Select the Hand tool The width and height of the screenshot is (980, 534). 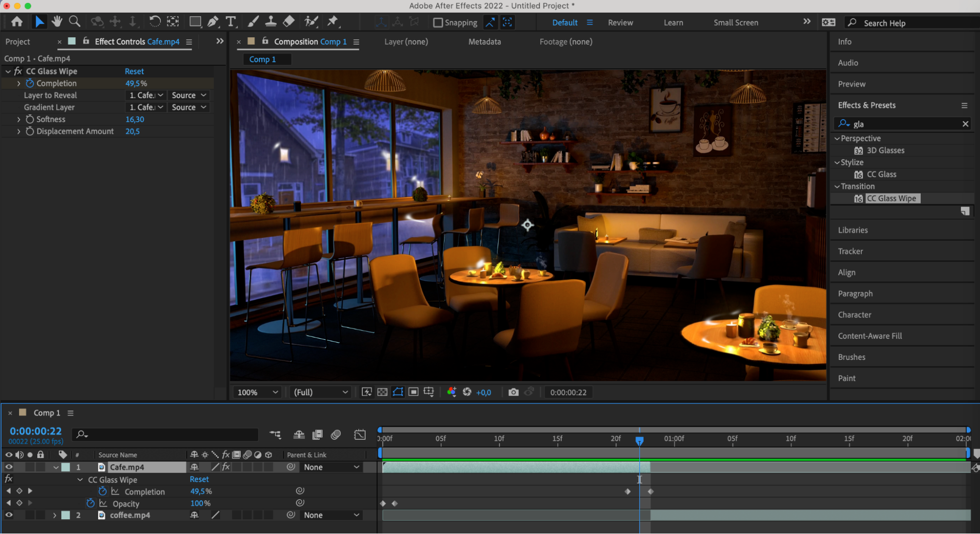point(57,22)
